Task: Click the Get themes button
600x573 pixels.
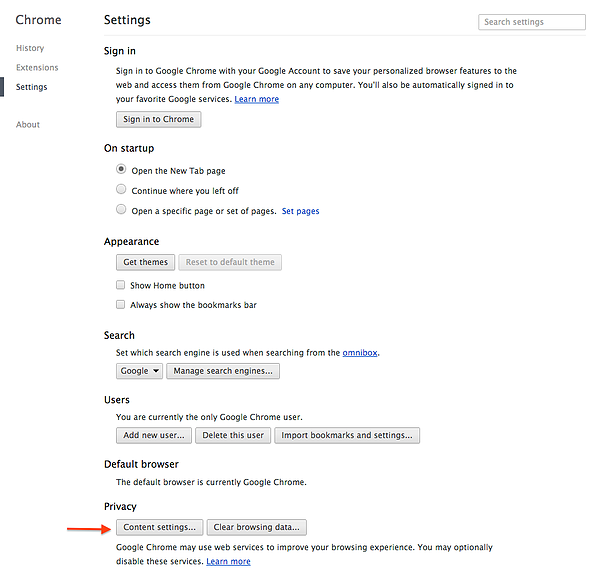Action: (145, 262)
